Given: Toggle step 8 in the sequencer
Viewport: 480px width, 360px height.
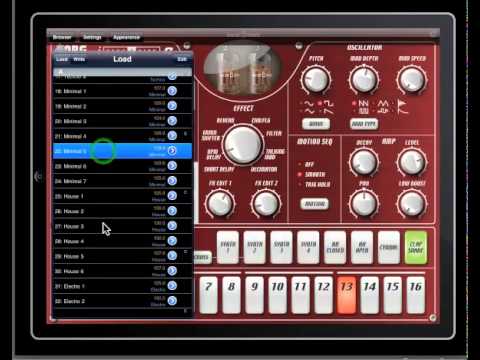Looking at the screenshot, I should point(231,295).
